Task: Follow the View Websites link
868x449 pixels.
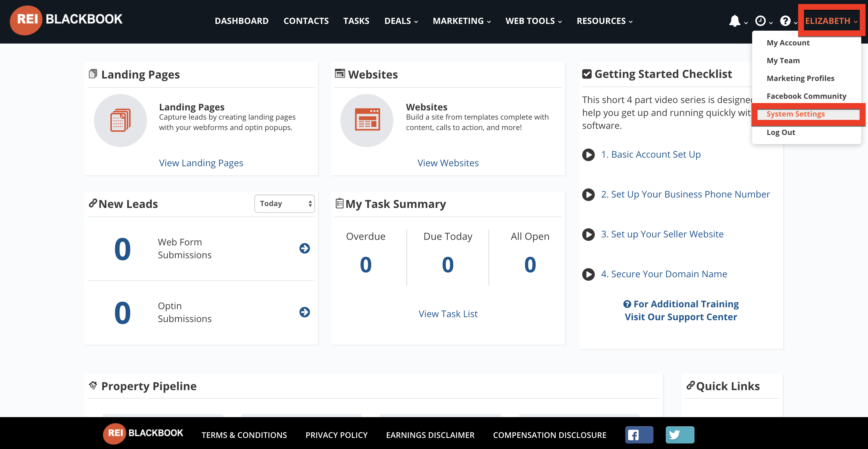Action: tap(448, 163)
